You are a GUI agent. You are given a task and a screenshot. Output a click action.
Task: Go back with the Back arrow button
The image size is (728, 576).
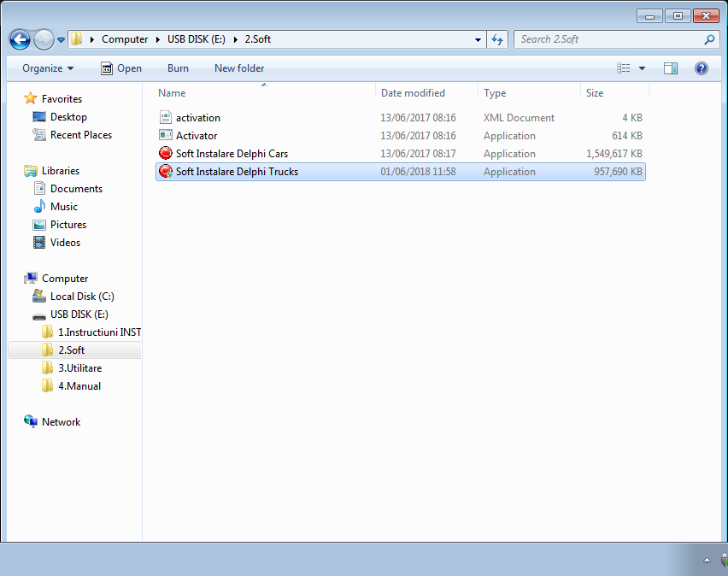tap(20, 39)
